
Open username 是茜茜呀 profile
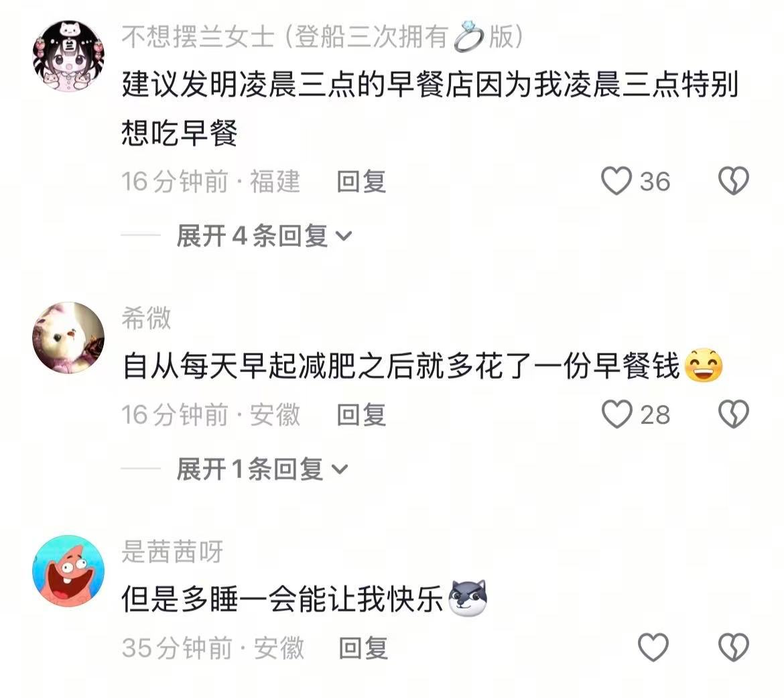coord(172,551)
